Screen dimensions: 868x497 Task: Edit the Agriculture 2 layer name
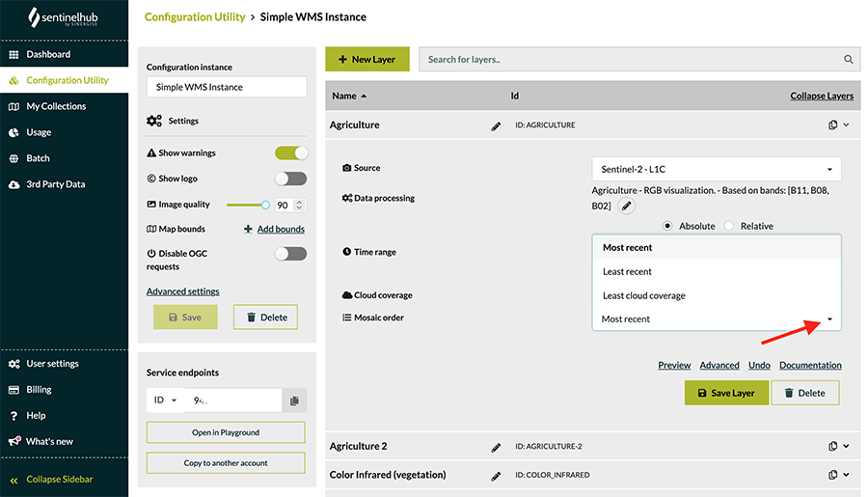[496, 448]
